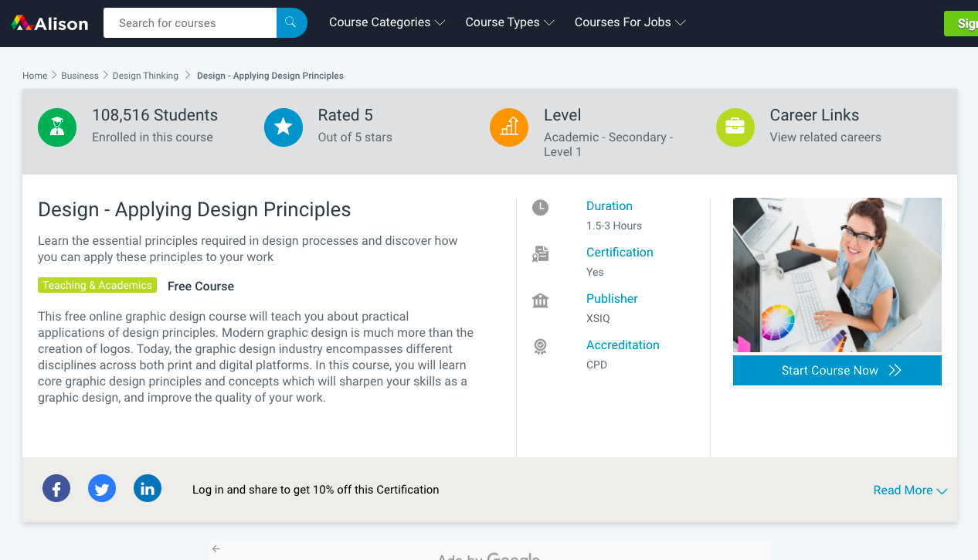Click the green Students enrolled graduate icon
This screenshot has width=978, height=560.
[x=57, y=127]
